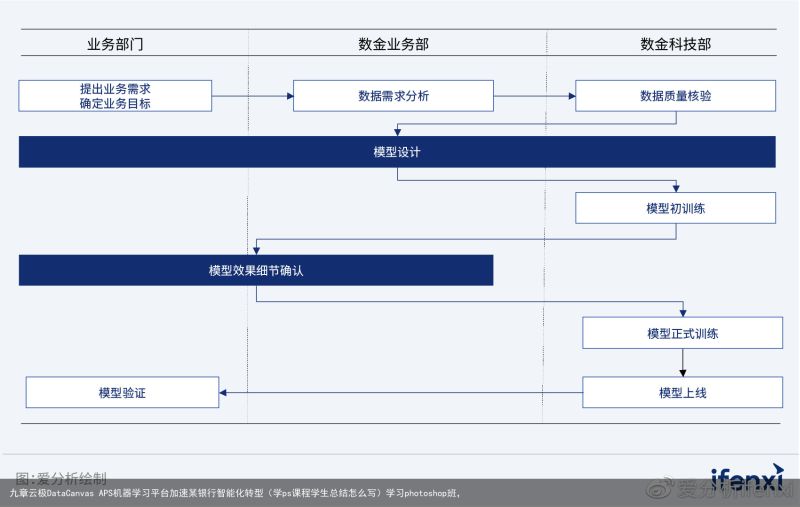Click the 业务部门 column header
Viewport: 800px width, 507px height.
point(115,44)
